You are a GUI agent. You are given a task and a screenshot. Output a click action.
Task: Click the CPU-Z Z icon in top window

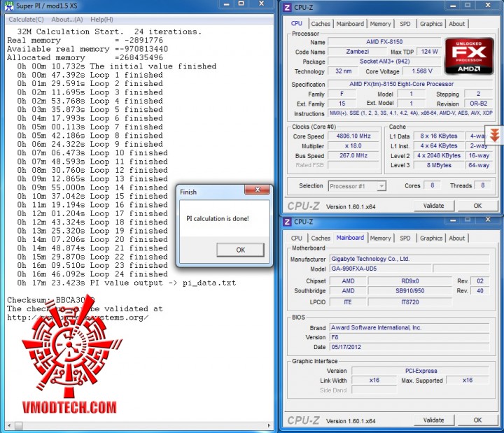[287, 7]
